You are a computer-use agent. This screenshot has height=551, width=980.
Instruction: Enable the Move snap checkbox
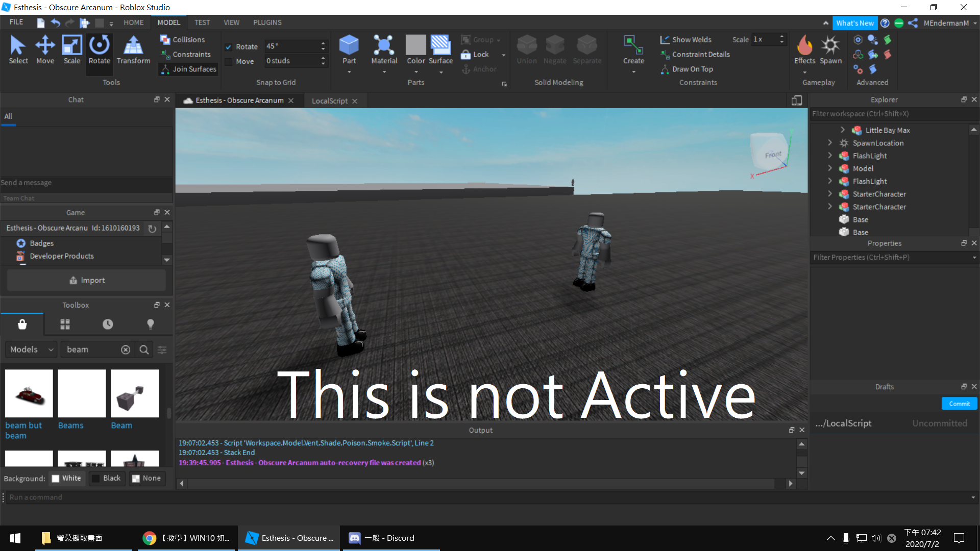click(229, 61)
